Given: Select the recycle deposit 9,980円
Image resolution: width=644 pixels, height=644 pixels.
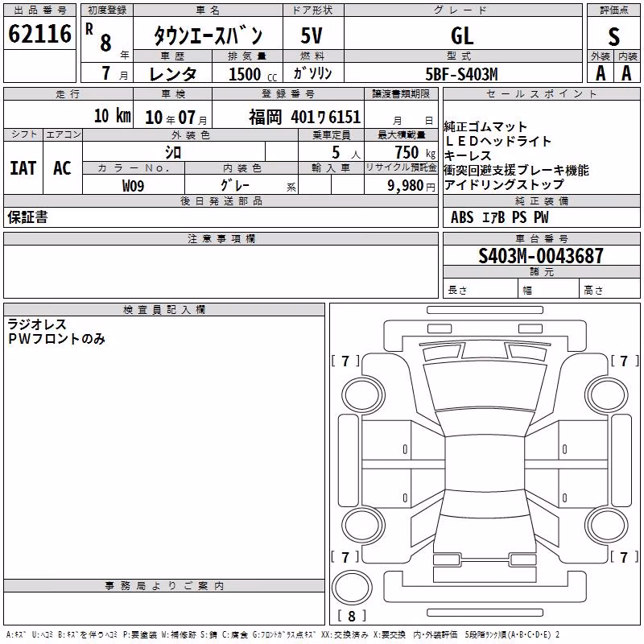Looking at the screenshot, I should tap(411, 186).
